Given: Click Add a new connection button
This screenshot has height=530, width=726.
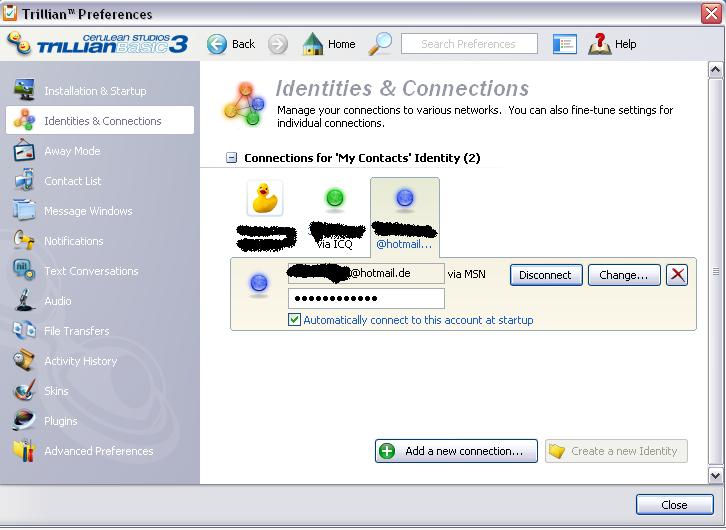Looking at the screenshot, I should coord(457,451).
